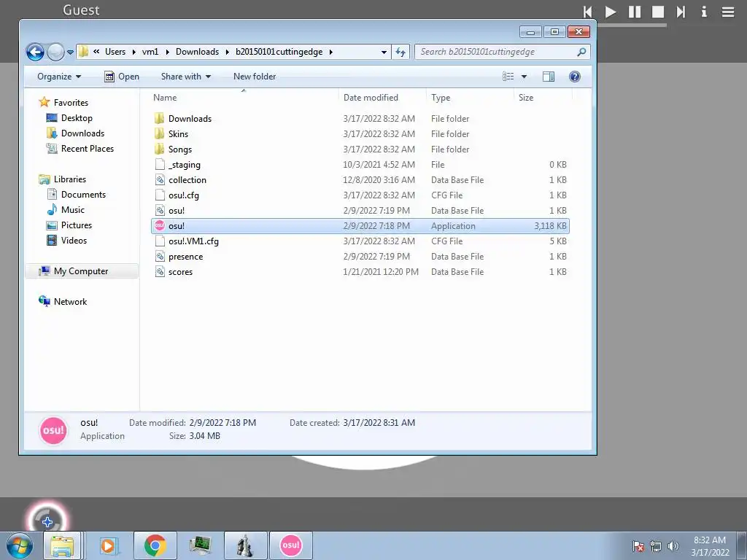
Task: Select the _staging file
Action: point(360,164)
